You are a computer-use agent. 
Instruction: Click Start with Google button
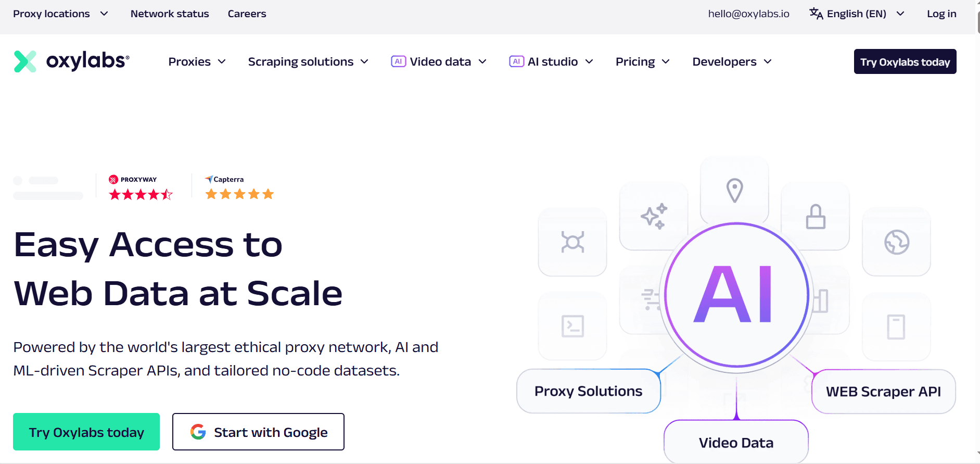click(258, 432)
